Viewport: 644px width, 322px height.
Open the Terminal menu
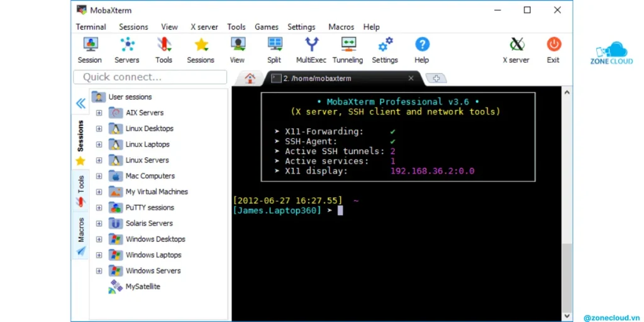(x=91, y=27)
